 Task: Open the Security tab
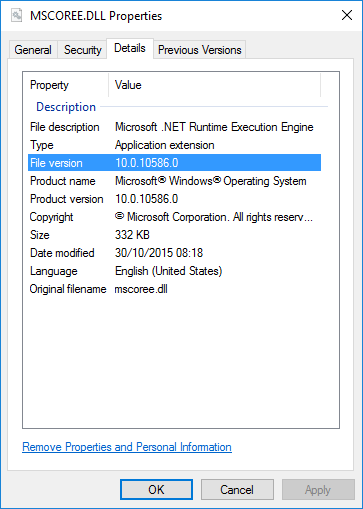click(x=83, y=50)
